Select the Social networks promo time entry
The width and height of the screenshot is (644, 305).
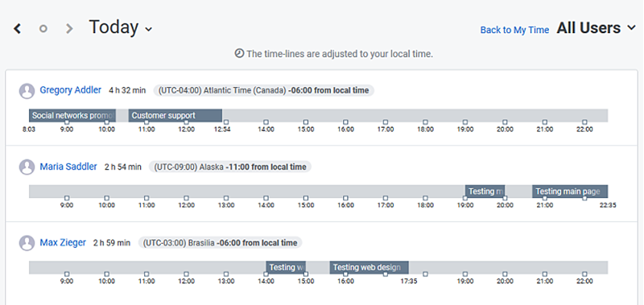(x=72, y=115)
